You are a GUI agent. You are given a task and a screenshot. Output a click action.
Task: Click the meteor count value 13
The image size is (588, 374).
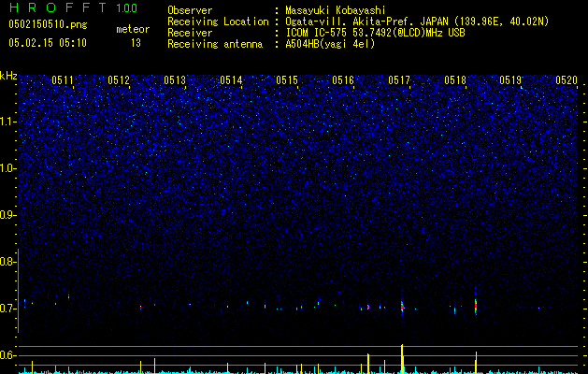coord(136,43)
